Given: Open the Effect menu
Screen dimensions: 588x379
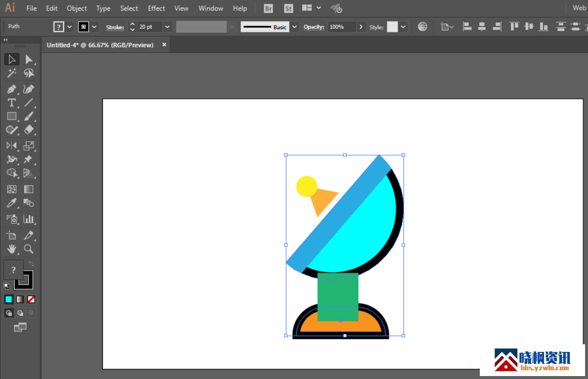Looking at the screenshot, I should tap(156, 8).
